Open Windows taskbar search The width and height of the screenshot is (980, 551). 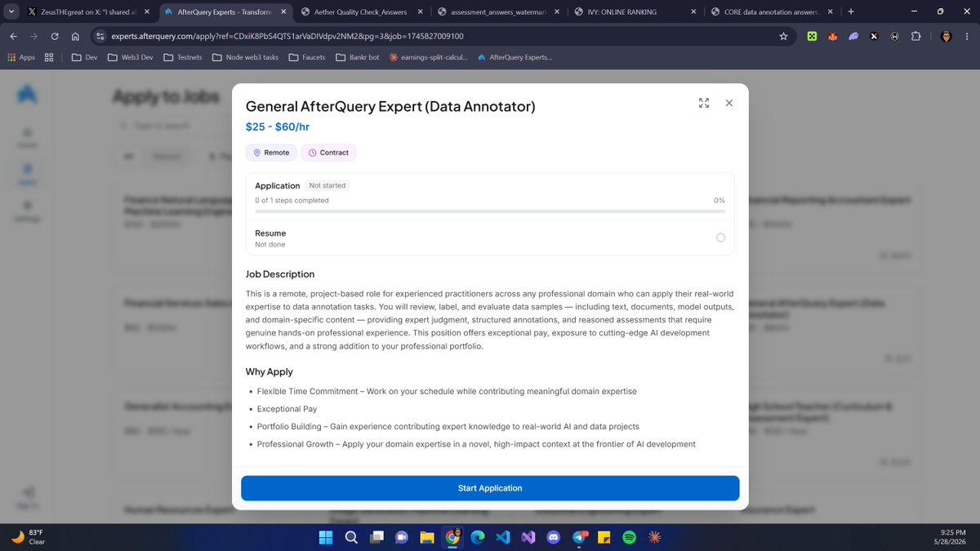(x=350, y=537)
